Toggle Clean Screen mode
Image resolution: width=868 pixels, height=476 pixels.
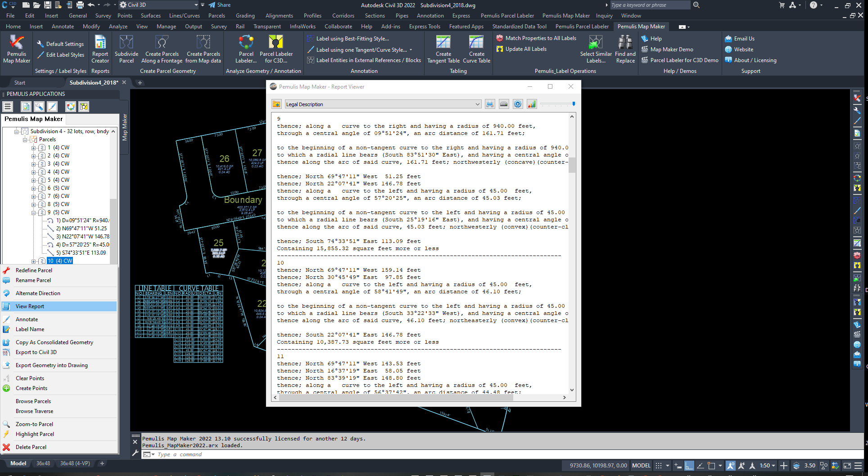(847, 466)
